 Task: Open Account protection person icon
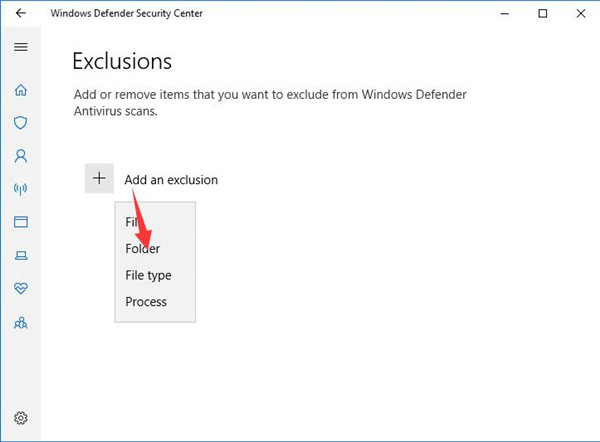(x=21, y=156)
